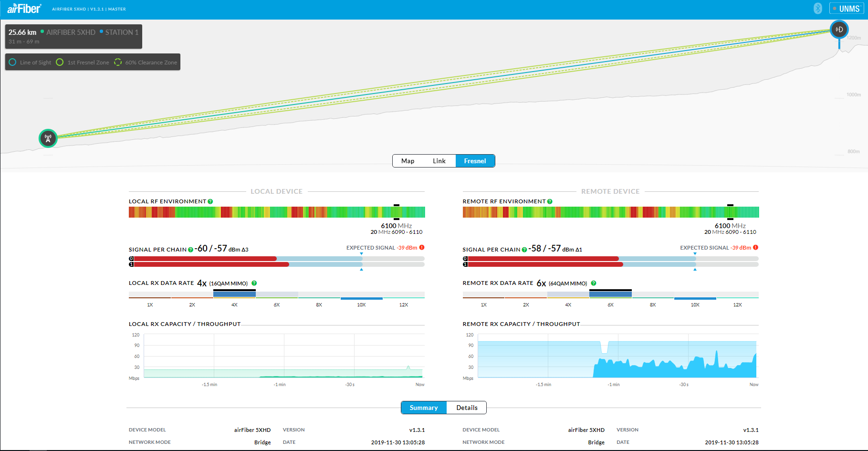Open local Signal Per Chain help icon
Screen dimensions: 868x451
190,250
